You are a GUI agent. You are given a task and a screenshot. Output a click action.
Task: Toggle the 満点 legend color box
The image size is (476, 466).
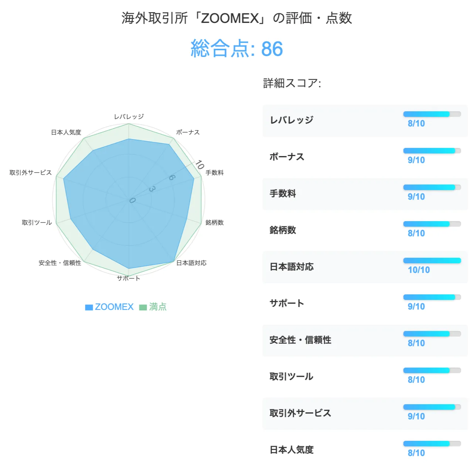(x=143, y=307)
